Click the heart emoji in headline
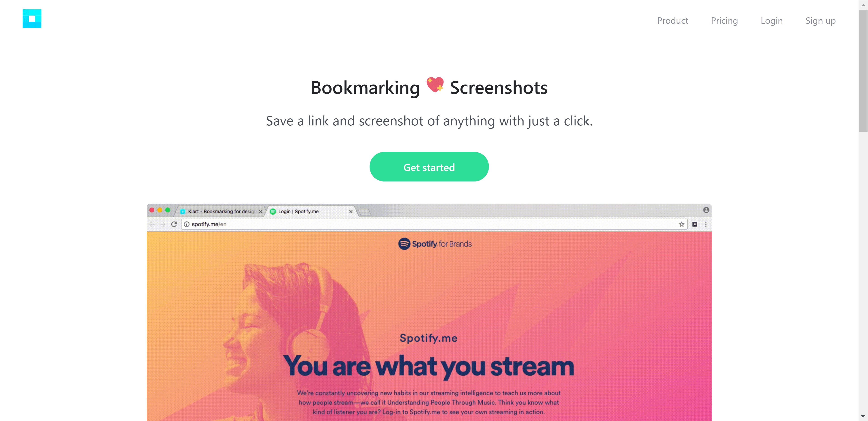Screen dimensions: 868x421 click(435, 85)
